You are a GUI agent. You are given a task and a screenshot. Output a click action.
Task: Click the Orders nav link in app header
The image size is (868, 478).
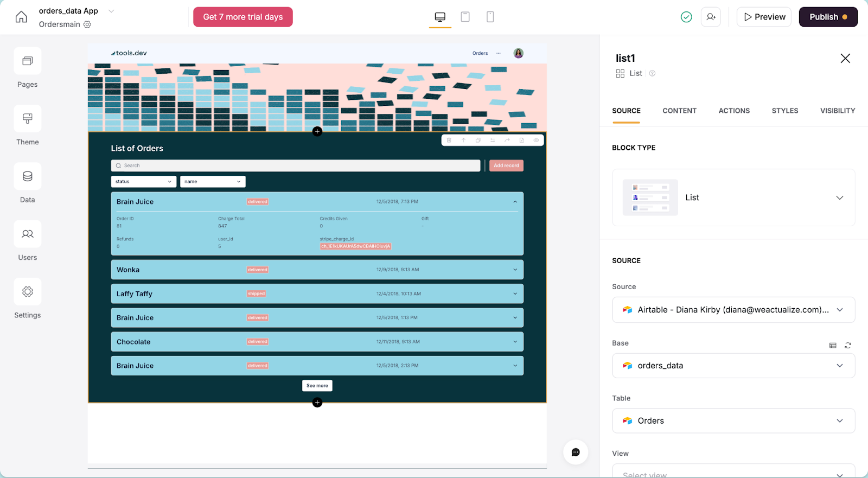coord(480,53)
